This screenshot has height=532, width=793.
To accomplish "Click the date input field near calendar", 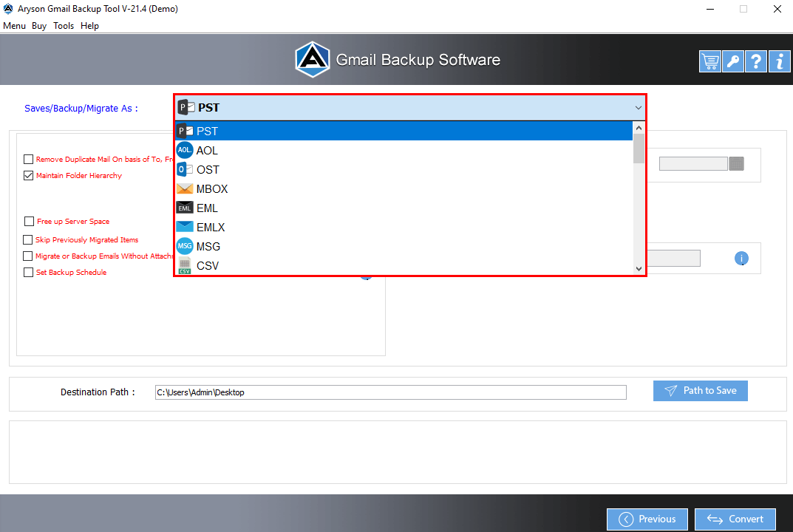I will click(693, 163).
